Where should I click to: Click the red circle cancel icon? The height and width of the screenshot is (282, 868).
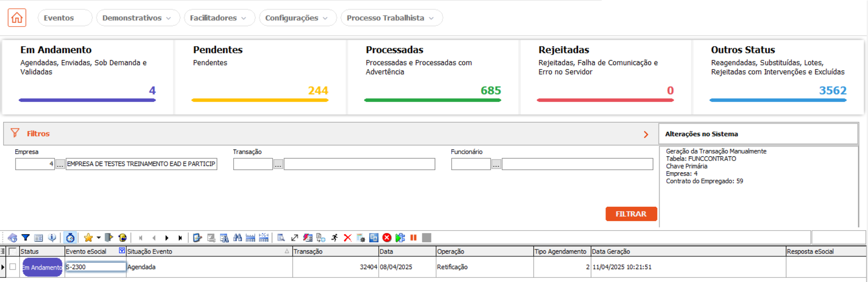click(x=387, y=238)
